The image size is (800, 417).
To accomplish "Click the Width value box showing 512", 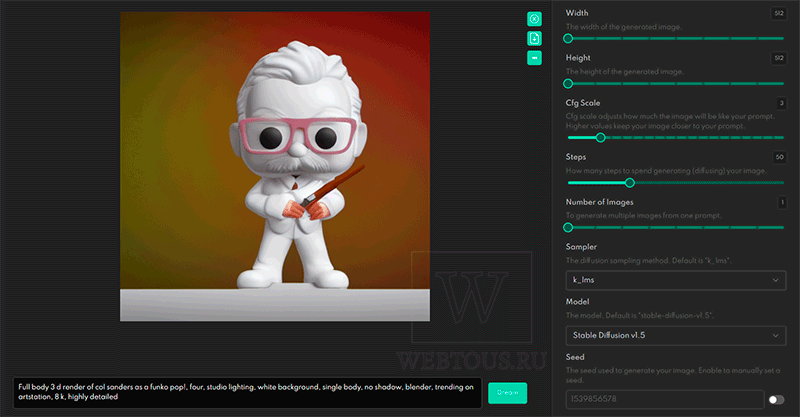I will [779, 14].
